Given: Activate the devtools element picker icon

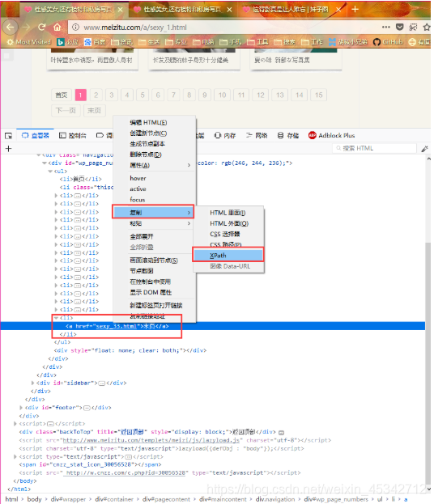Looking at the screenshot, I should click(9, 136).
